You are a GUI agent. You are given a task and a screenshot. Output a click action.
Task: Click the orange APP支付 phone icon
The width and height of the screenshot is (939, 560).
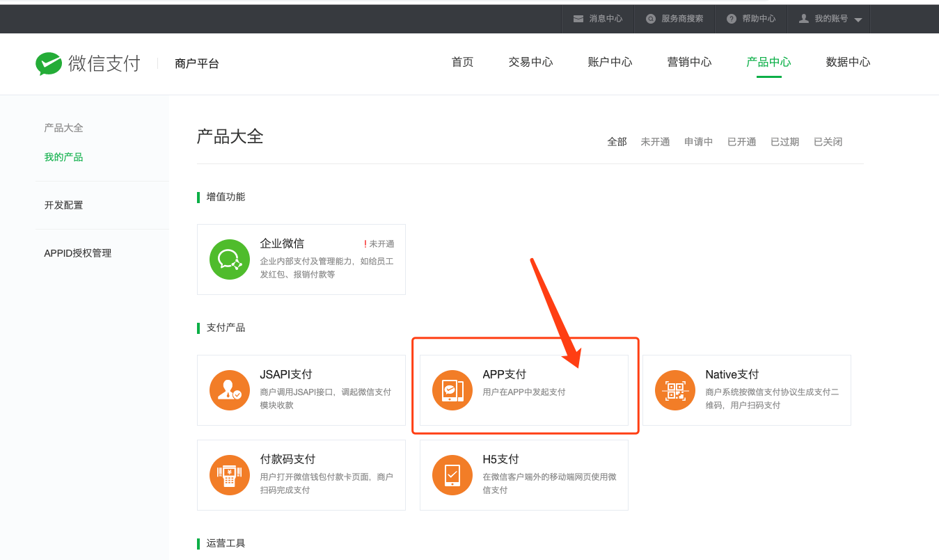(452, 390)
